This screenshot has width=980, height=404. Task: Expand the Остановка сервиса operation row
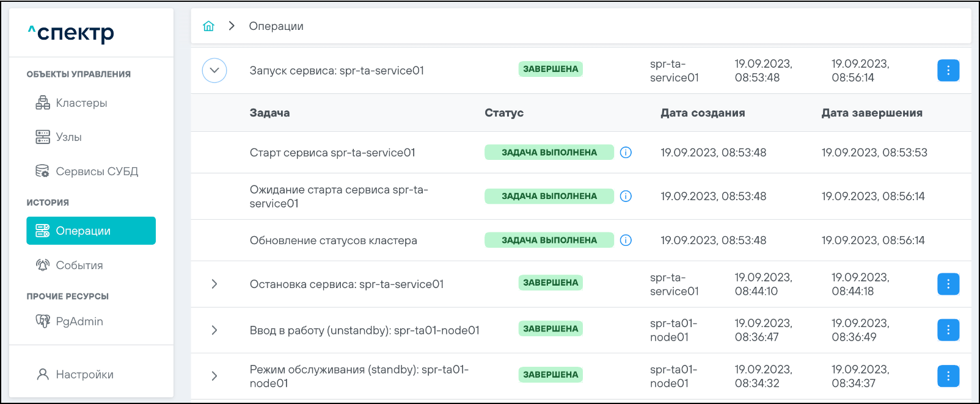pos(214,284)
